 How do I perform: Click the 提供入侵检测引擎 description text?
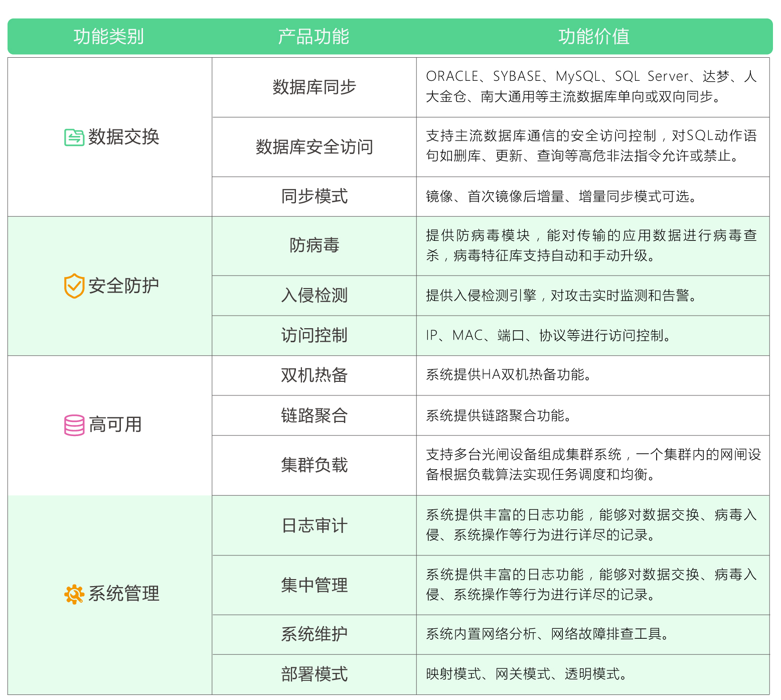click(x=562, y=296)
